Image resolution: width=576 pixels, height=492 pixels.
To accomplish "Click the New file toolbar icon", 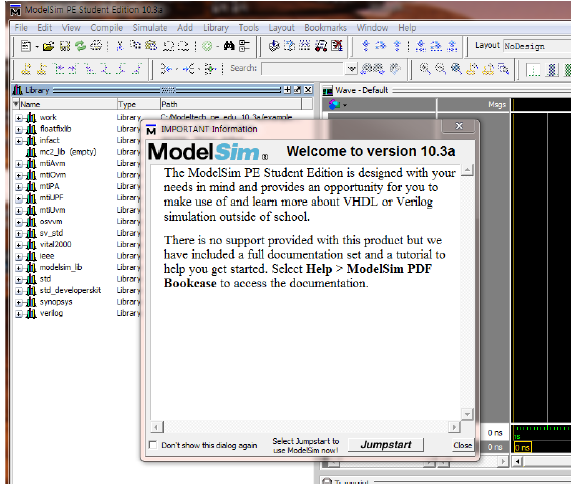I will point(26,46).
